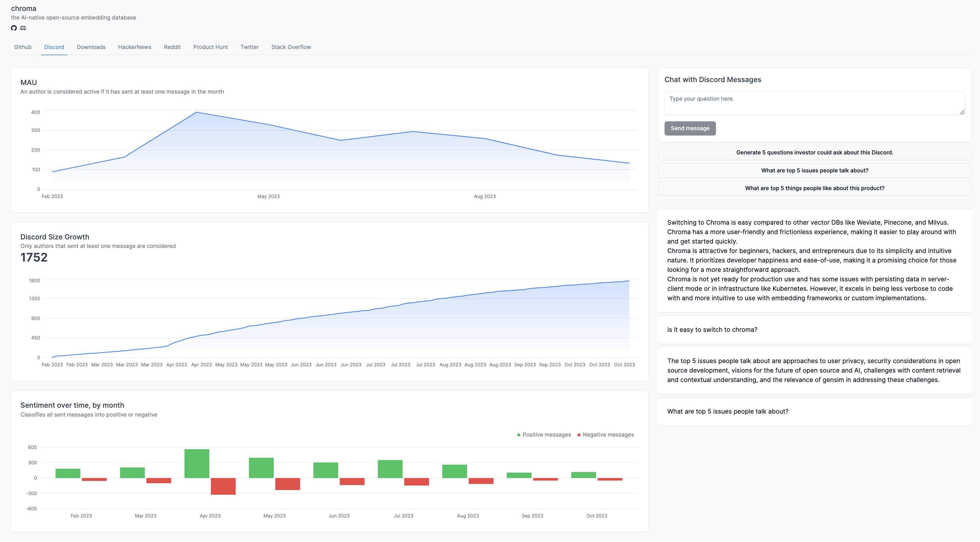
Task: Select the Reddit tab
Action: 172,47
